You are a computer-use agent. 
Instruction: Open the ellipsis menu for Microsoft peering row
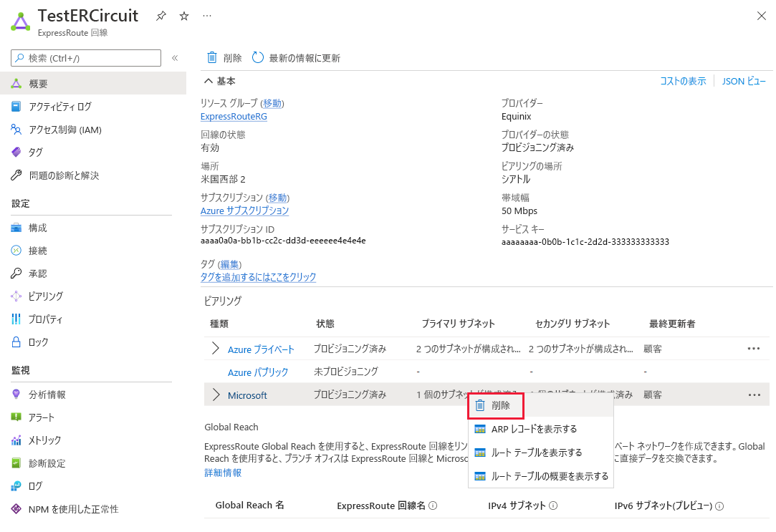[755, 395]
